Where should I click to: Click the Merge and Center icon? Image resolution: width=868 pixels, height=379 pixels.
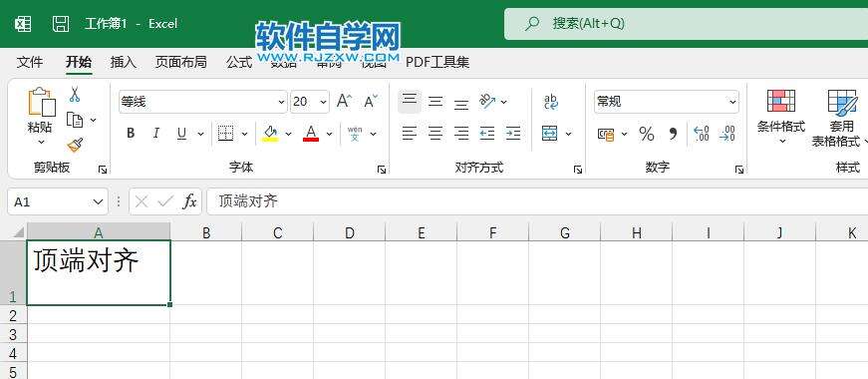coord(550,133)
